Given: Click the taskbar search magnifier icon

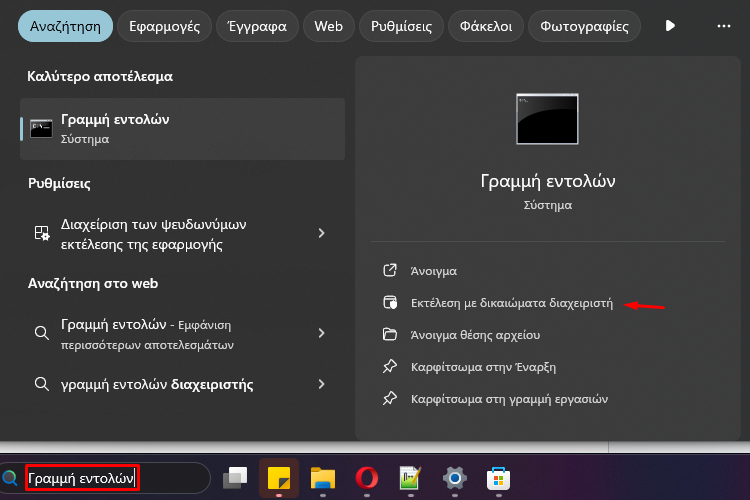Looking at the screenshot, I should 10,478.
